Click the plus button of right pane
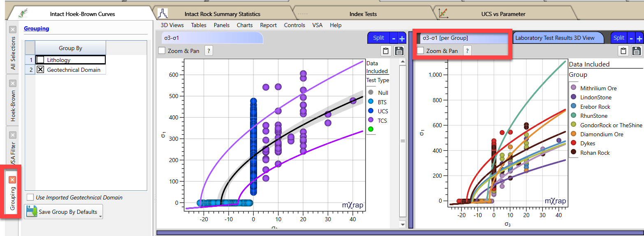Screen dimensions: 644x236 (639, 38)
